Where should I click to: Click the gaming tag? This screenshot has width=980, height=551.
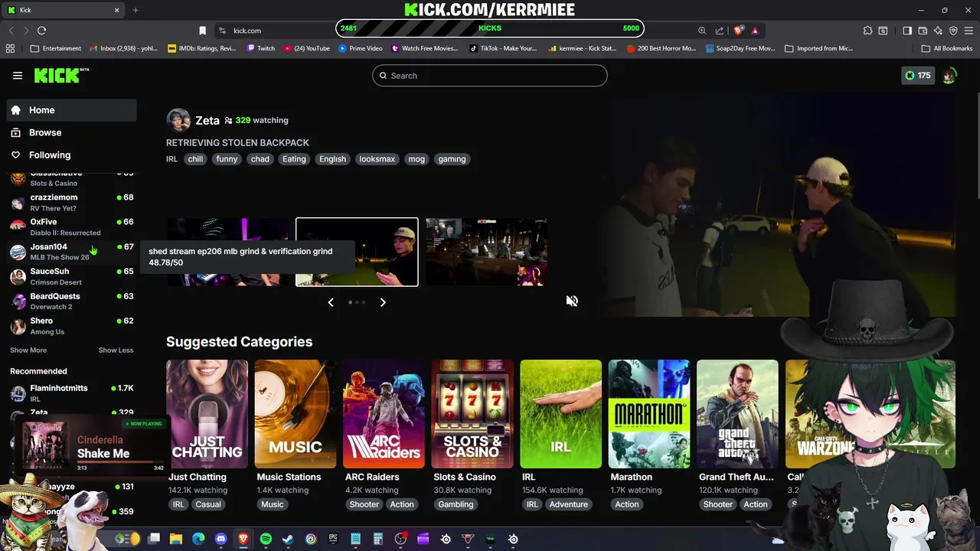[452, 159]
